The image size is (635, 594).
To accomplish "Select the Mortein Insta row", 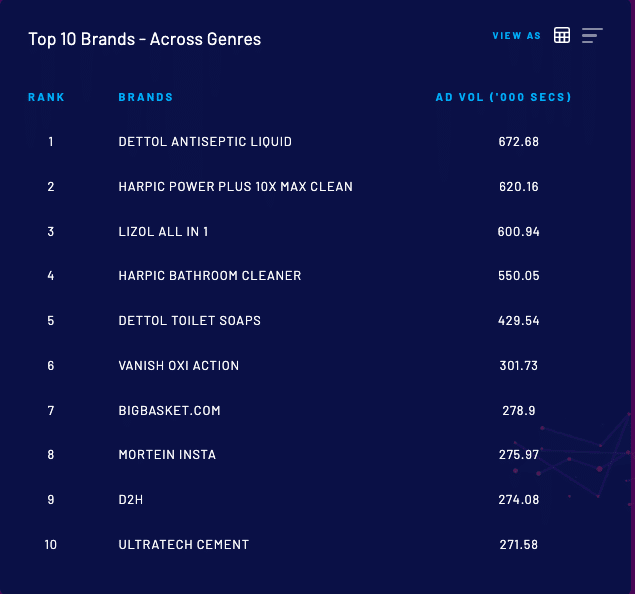I will pos(167,455).
